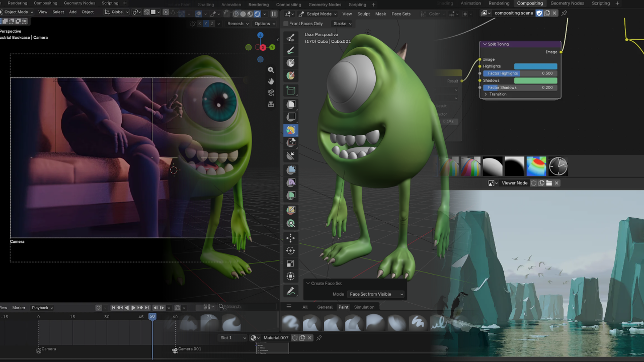Screen dimensions: 644x362
Task: Toggle the X symmetry axis button
Action: (x=200, y=24)
